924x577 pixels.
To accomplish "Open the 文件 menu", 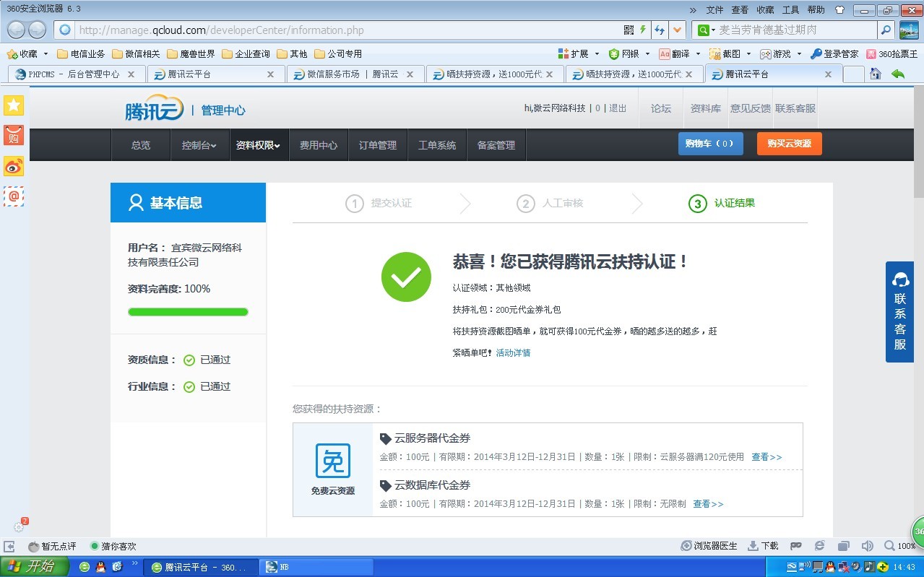I will (714, 10).
